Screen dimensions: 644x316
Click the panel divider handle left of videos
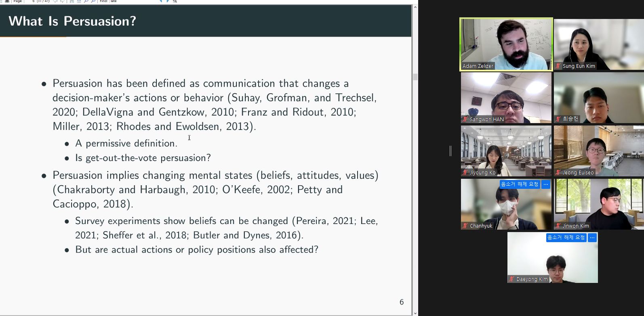point(450,151)
